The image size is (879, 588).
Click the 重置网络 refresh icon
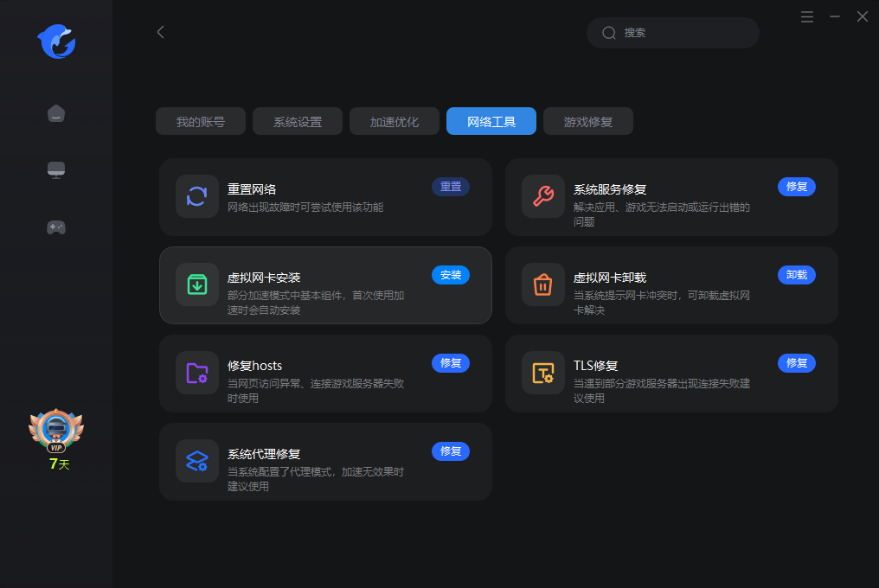[x=196, y=196]
